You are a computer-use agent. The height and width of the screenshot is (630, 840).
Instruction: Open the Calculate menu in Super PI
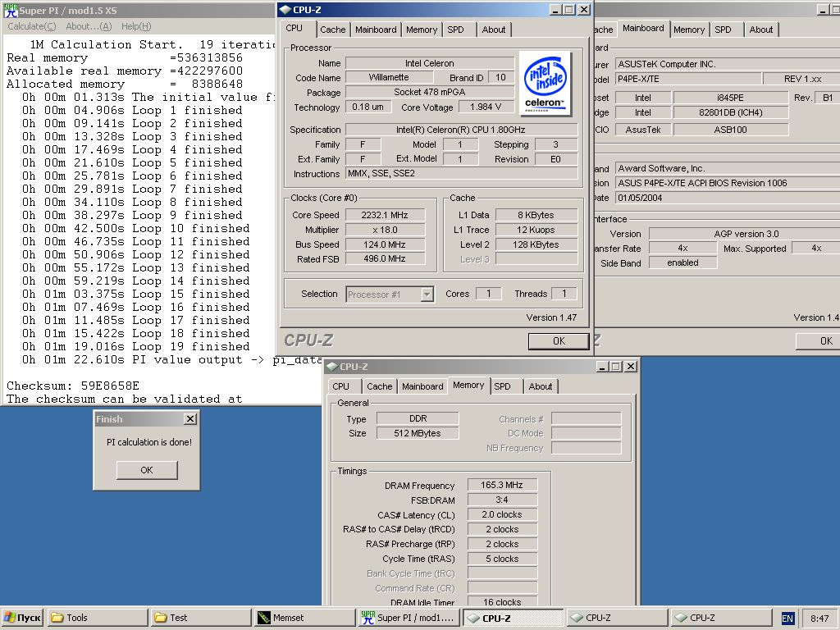pyautogui.click(x=32, y=26)
